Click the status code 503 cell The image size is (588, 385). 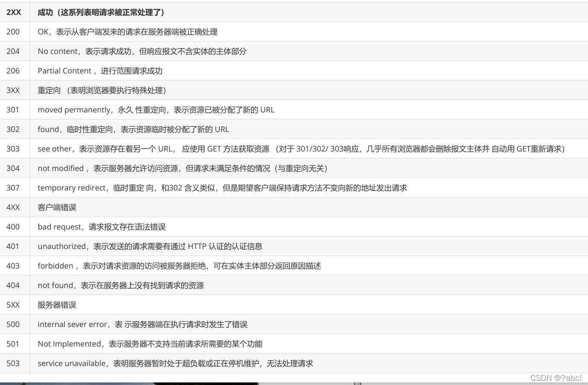[x=14, y=364]
